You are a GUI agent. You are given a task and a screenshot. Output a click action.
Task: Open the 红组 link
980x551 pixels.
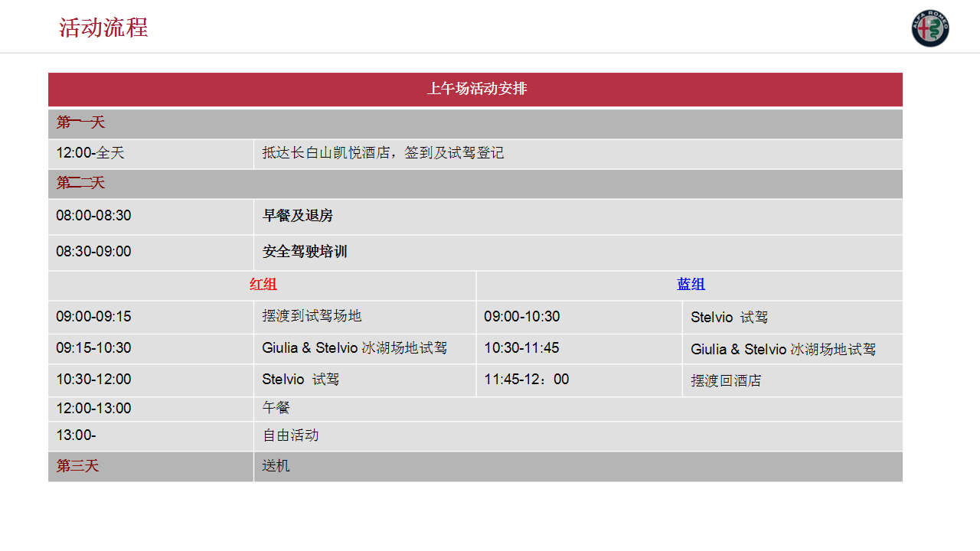263,285
